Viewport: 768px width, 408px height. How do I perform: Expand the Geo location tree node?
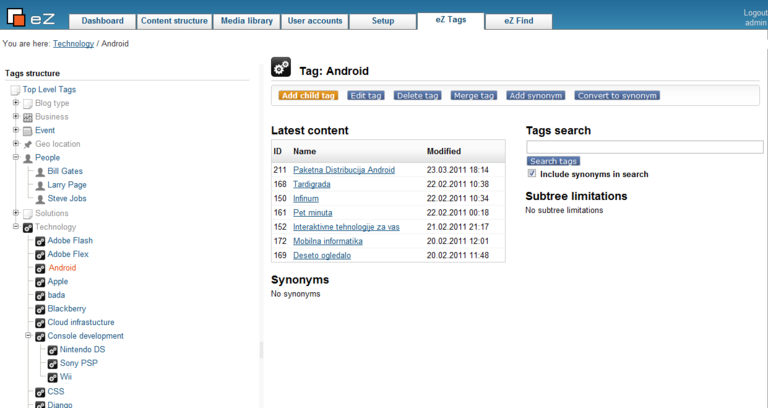click(x=16, y=144)
